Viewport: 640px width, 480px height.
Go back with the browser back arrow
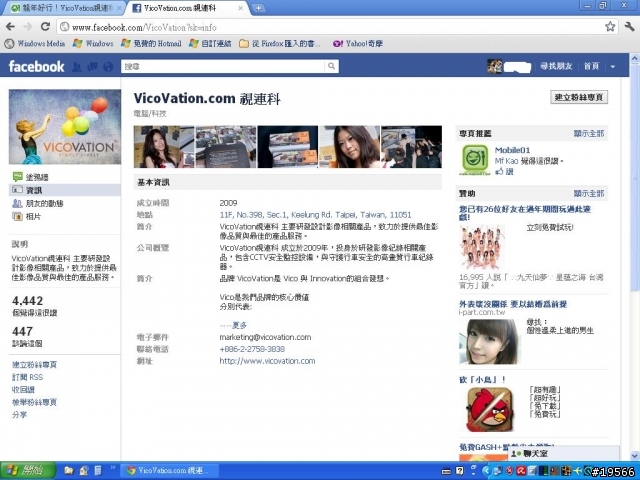click(10, 27)
